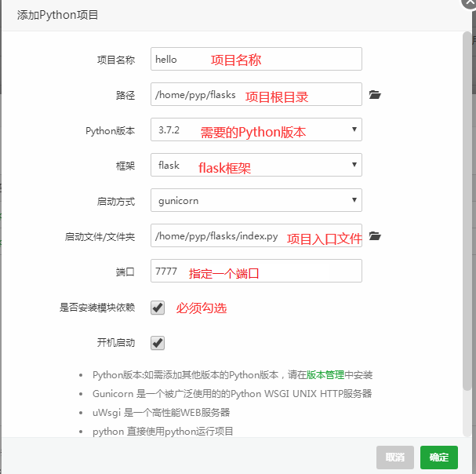
Task: Click the Gunicorn WSGI description line
Action: point(232,394)
